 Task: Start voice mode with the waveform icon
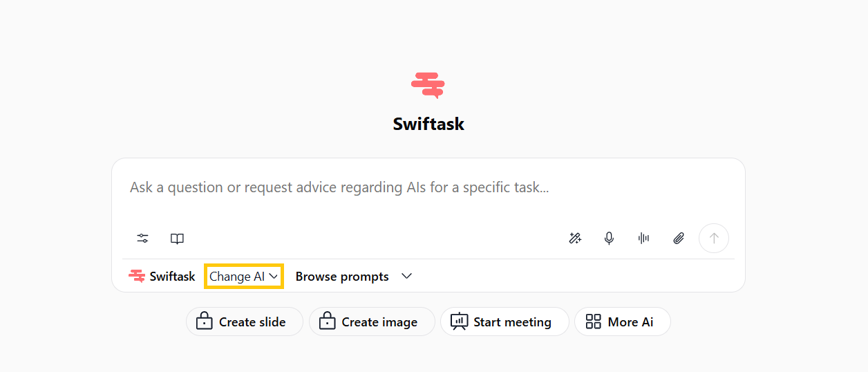click(644, 239)
